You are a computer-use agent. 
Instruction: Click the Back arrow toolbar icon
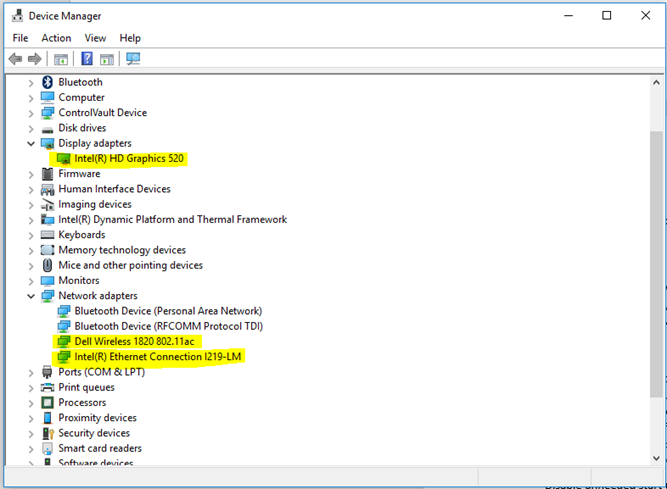pos(15,59)
